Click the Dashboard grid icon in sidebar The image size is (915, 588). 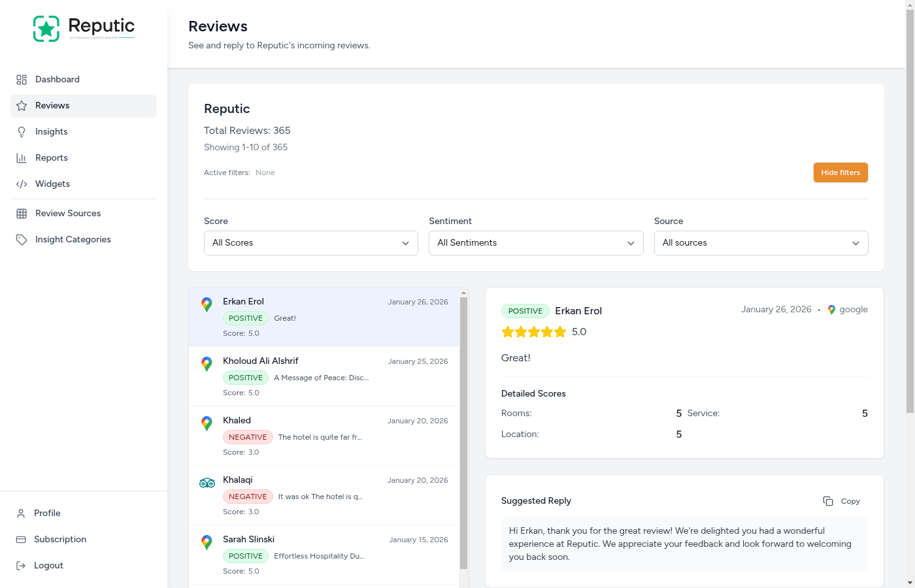[x=22, y=79]
